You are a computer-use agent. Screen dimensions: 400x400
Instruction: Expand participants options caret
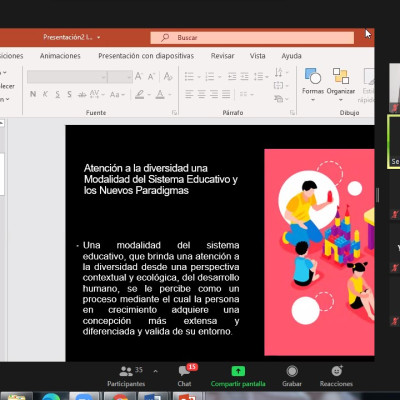coord(155,371)
